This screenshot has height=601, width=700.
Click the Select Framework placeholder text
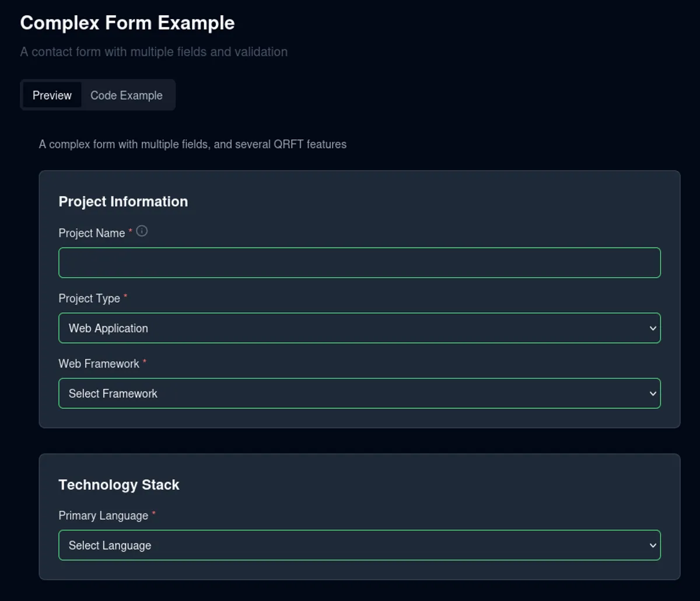coord(113,393)
